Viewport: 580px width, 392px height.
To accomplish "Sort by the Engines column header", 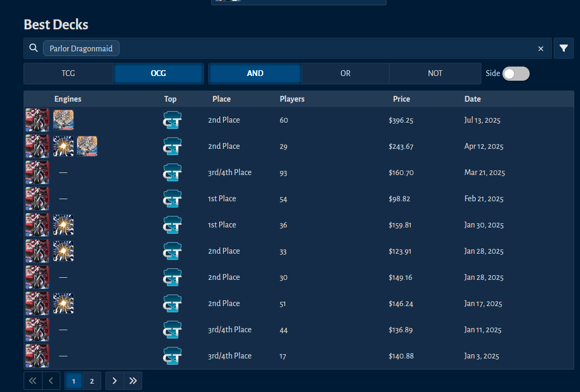I will click(x=68, y=99).
